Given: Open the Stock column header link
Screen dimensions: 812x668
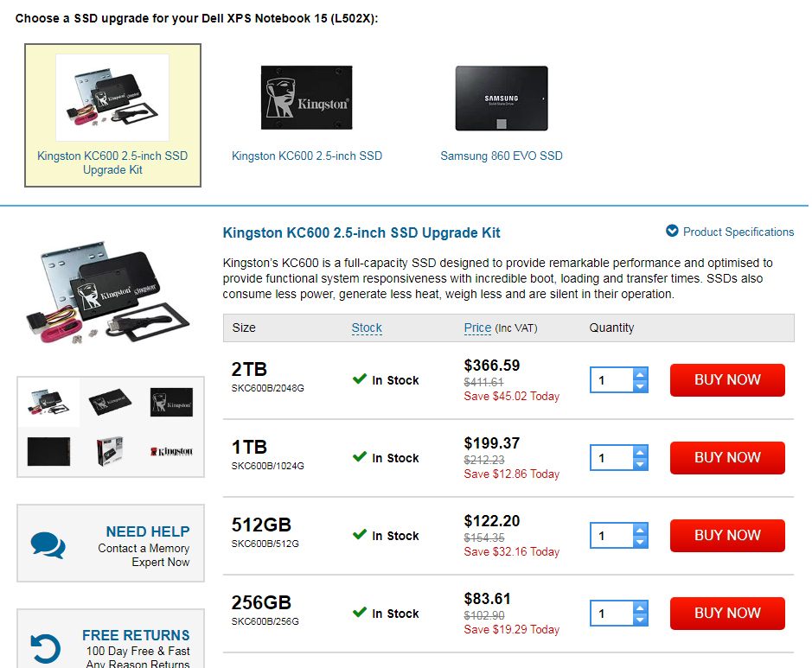Looking at the screenshot, I should (x=367, y=328).
